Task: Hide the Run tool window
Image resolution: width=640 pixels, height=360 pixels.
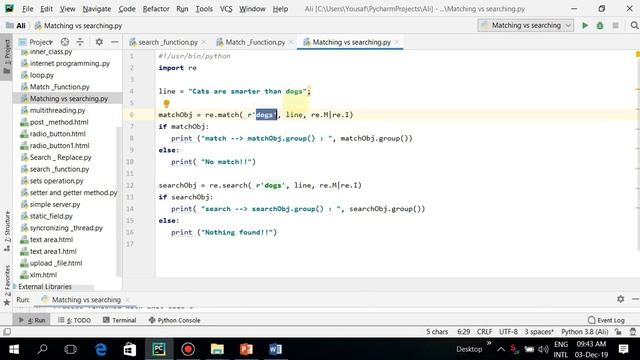Action: [x=635, y=299]
